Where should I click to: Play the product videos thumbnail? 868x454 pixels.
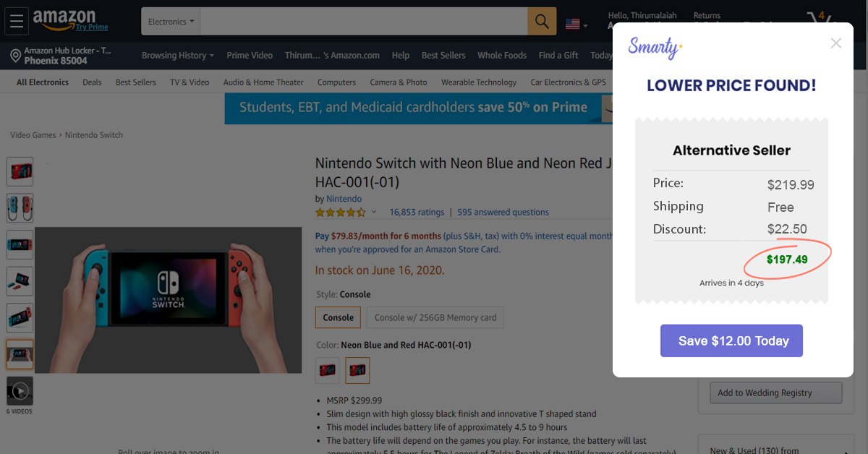(20, 391)
